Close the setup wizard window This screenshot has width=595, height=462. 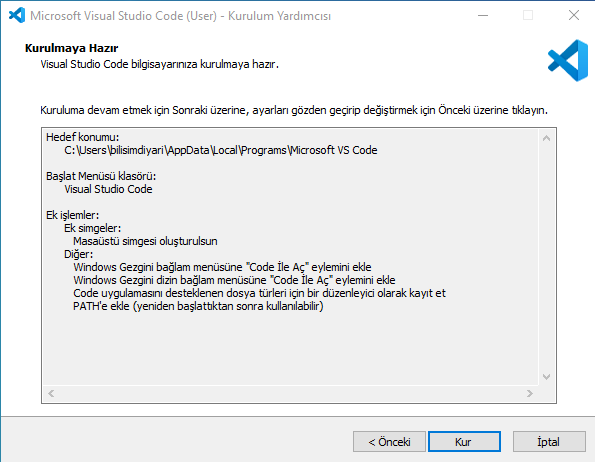(574, 15)
